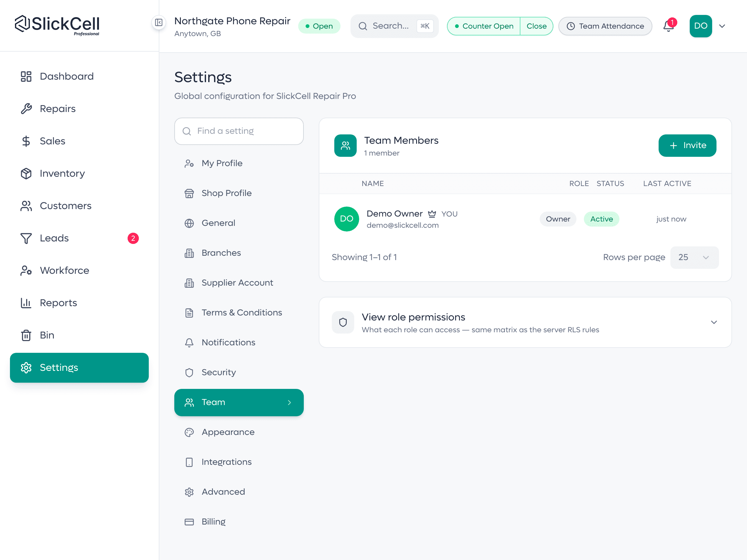Focus the Find a setting field
The image size is (747, 560).
pyautogui.click(x=239, y=131)
